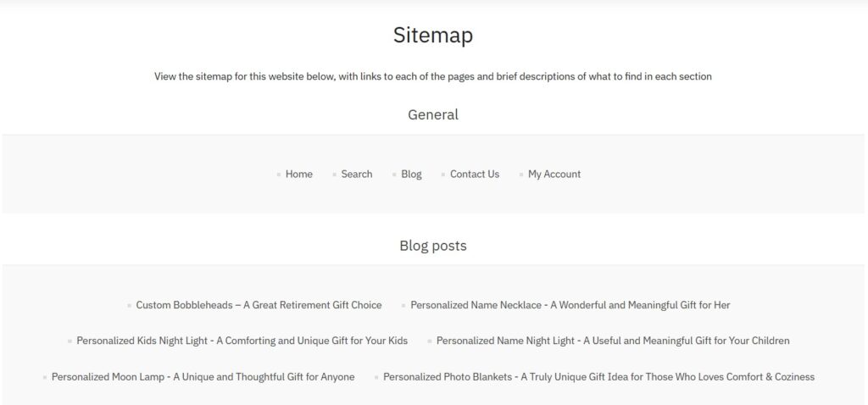The image size is (868, 405).
Task: Click the General section heading
Action: tap(433, 114)
